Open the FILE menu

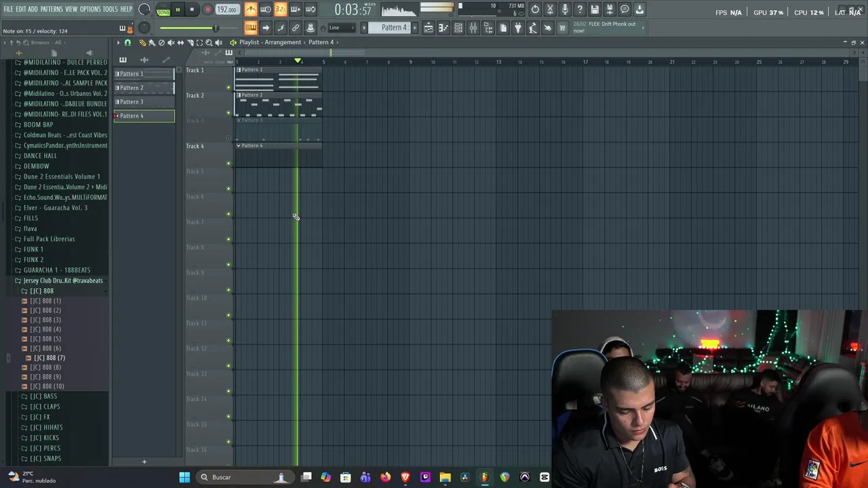pos(8,9)
